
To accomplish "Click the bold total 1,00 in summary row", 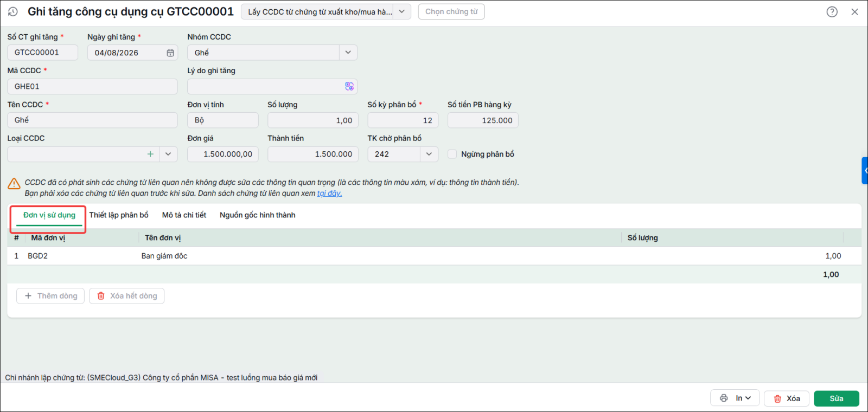I will (x=831, y=274).
